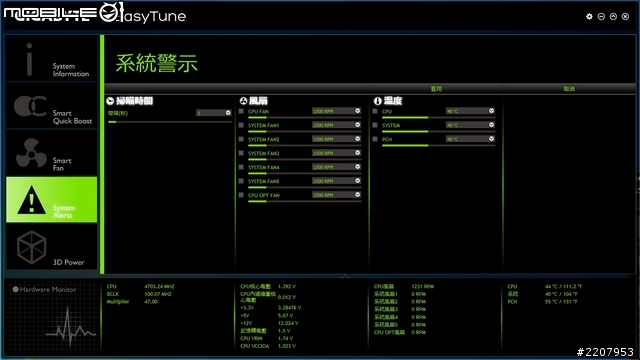Image resolution: width=640 pixels, height=360 pixels.
Task: Open the CPU OPT FAN RPM dropdown
Action: (336, 195)
